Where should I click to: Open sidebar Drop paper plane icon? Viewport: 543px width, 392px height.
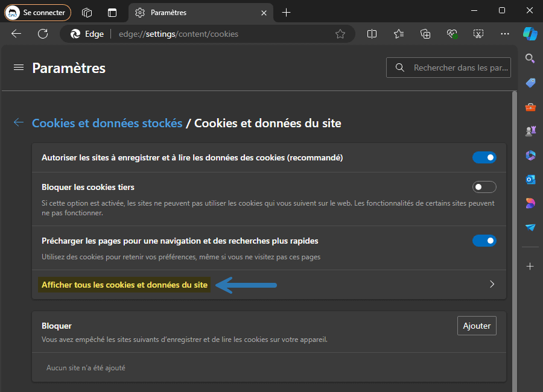[530, 227]
